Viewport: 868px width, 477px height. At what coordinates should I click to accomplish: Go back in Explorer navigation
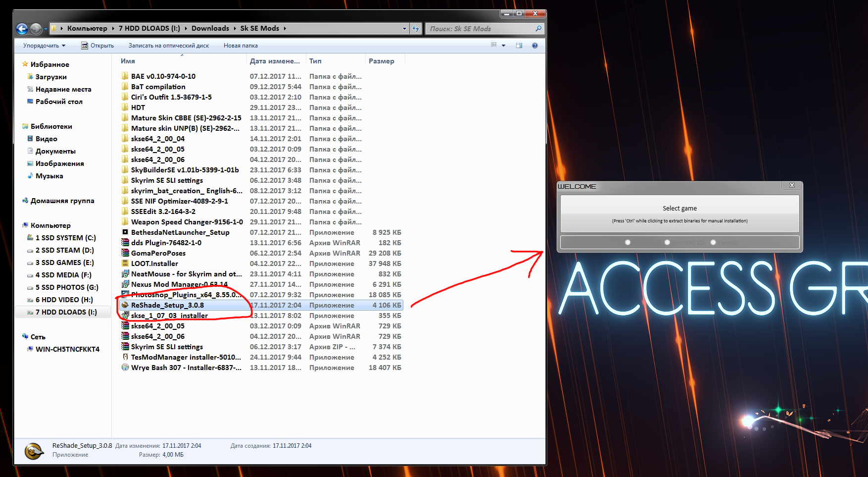pyautogui.click(x=22, y=29)
